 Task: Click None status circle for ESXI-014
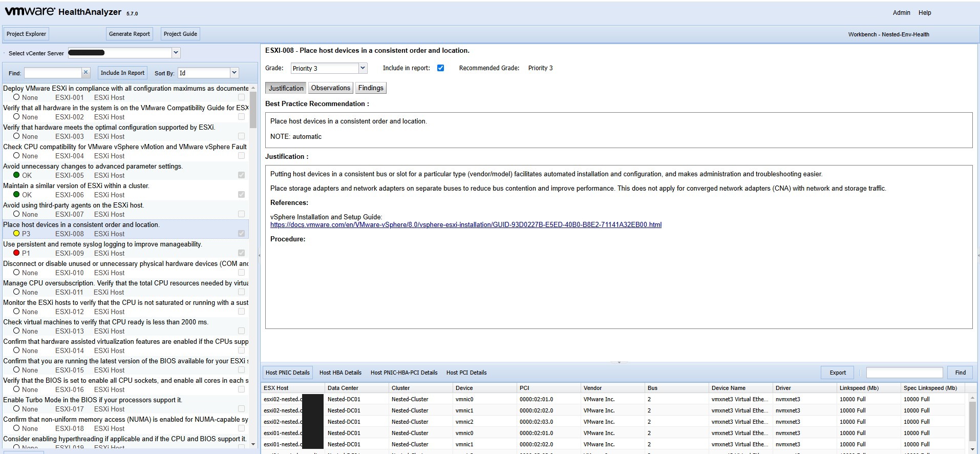[16, 350]
